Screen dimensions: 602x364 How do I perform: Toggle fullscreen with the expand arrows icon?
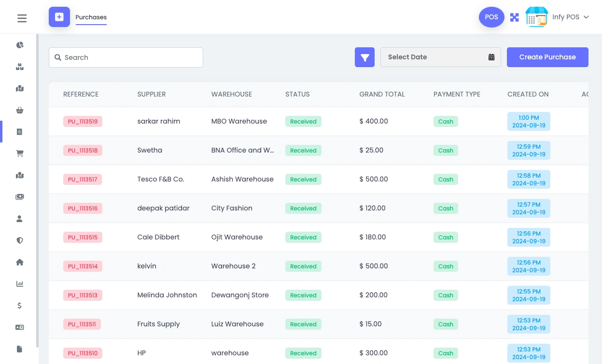tap(515, 17)
